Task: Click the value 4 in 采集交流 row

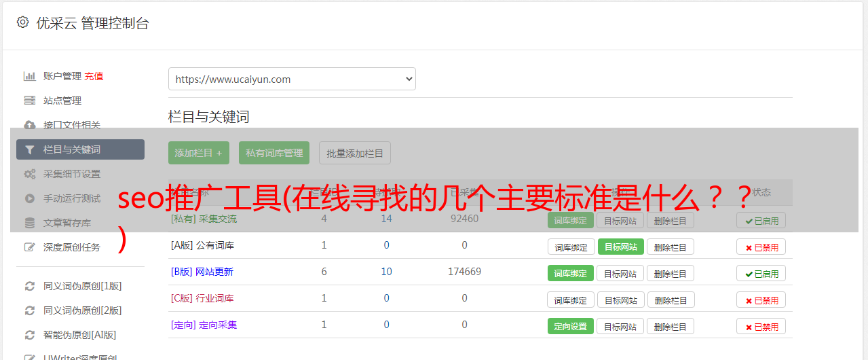Action: (324, 219)
